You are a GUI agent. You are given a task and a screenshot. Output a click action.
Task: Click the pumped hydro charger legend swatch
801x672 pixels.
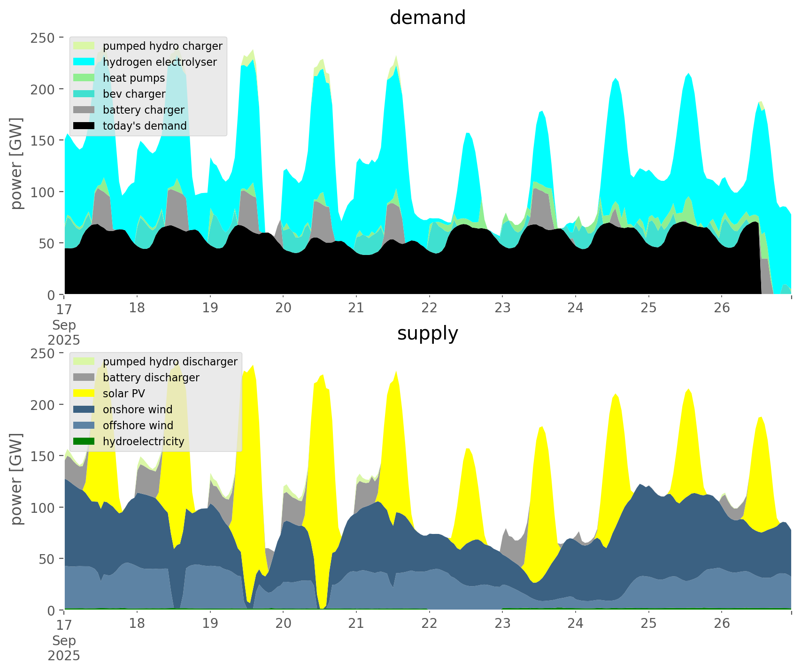point(85,46)
